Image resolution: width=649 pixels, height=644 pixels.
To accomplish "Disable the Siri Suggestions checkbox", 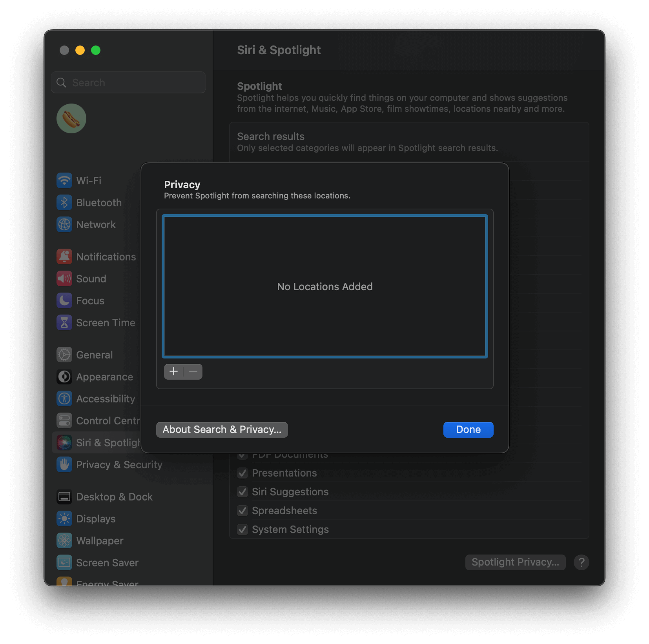I will click(x=242, y=491).
